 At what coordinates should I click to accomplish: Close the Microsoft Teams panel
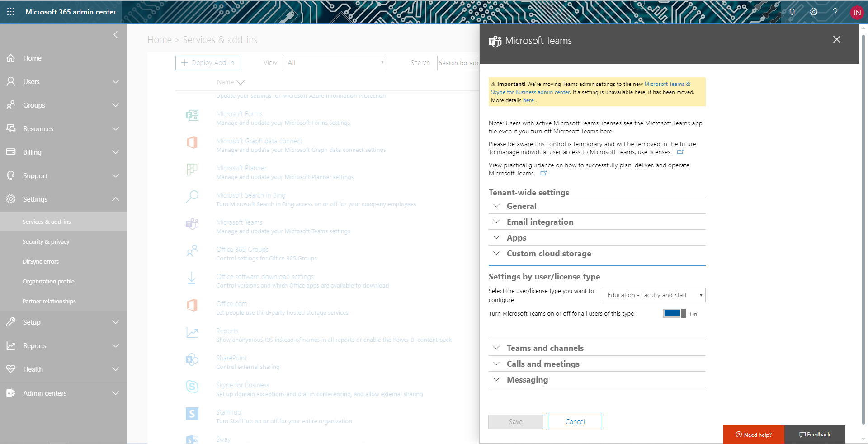(837, 39)
